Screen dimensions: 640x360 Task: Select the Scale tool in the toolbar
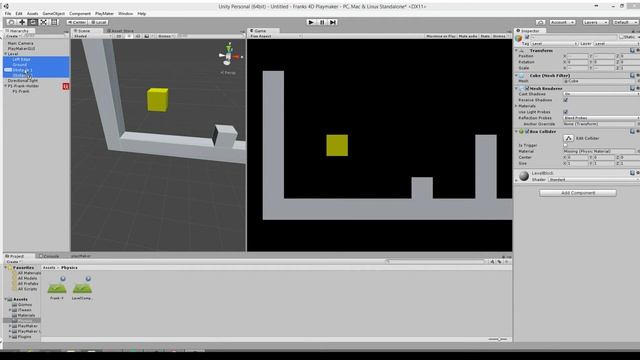(x=44, y=22)
